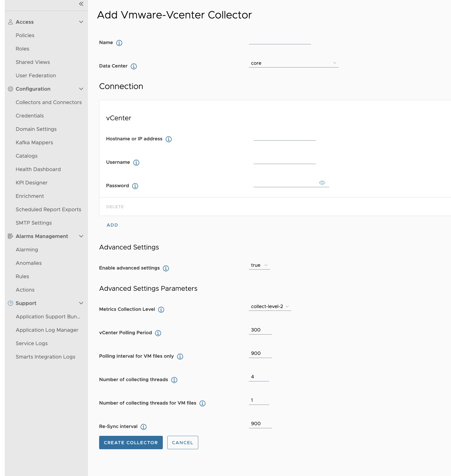Click the Cancel button

coord(183,443)
